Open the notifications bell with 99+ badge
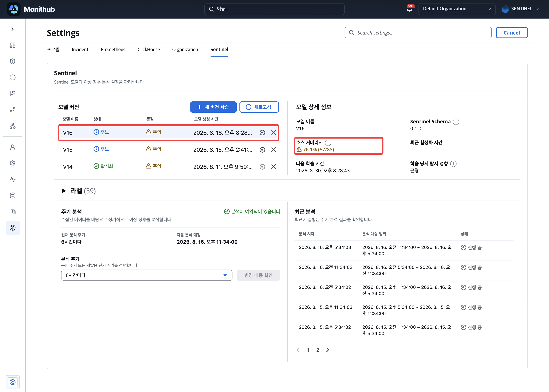 coord(409,9)
